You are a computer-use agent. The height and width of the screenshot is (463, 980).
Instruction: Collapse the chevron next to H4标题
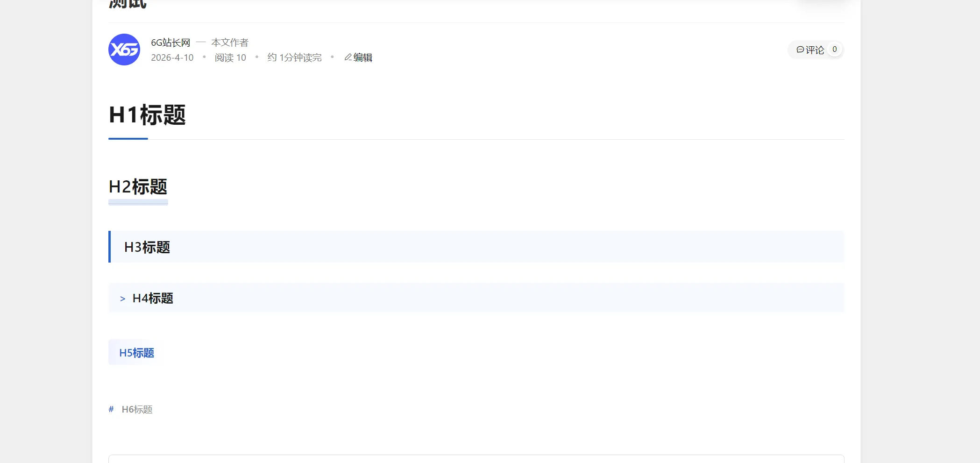(122, 298)
